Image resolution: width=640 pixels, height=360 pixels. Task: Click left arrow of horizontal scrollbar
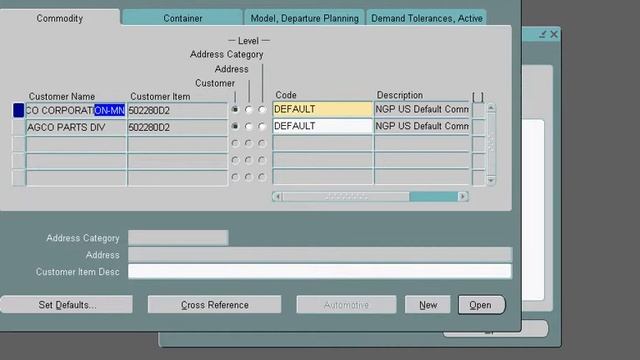pyautogui.click(x=278, y=197)
